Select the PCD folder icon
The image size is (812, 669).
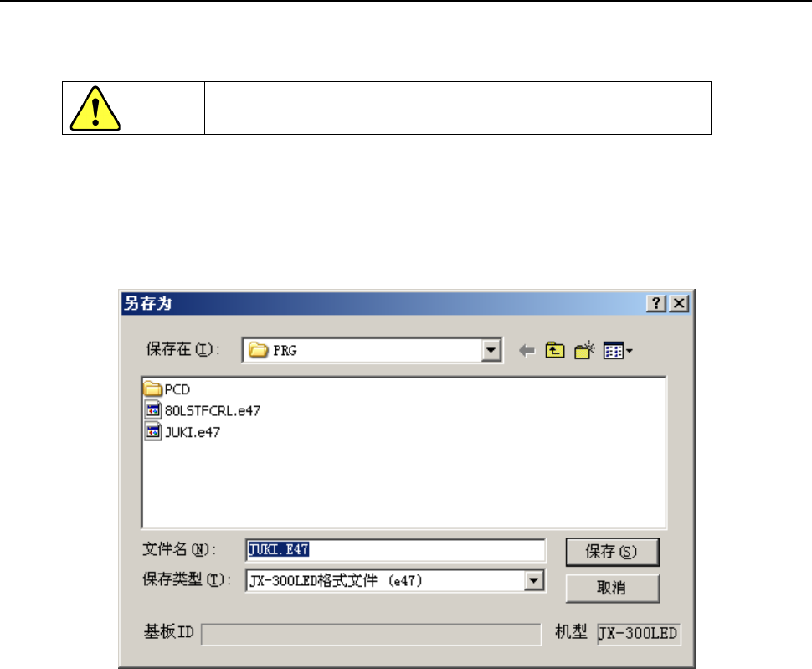tap(152, 389)
